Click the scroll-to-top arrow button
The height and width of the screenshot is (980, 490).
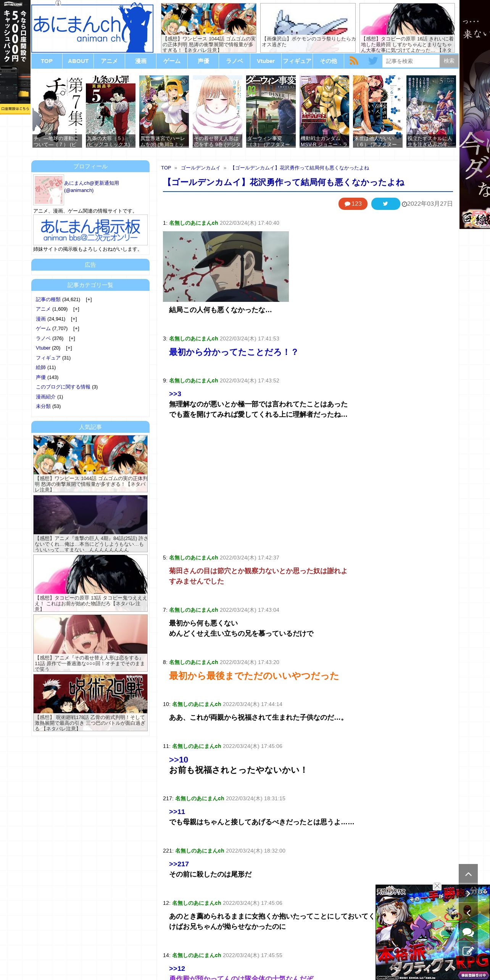468,874
